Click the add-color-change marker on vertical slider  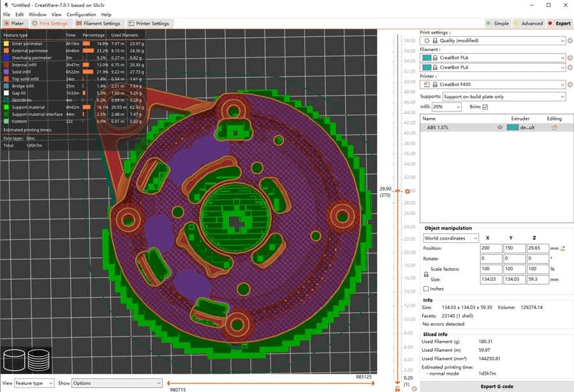[408, 191]
